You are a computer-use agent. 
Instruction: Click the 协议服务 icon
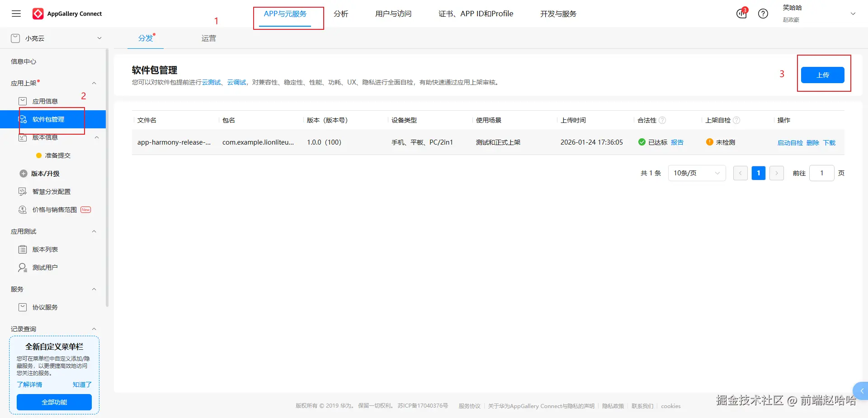tap(22, 307)
